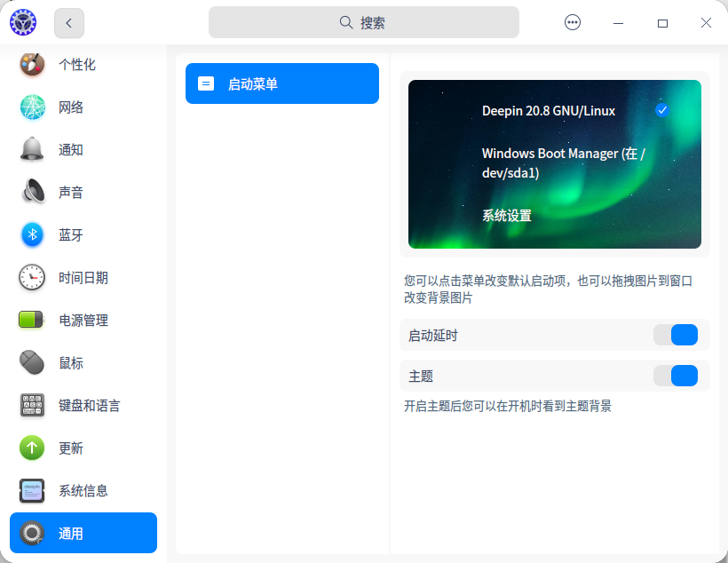Click the 鼠标 label in sidebar
728x563 pixels.
pos(71,363)
